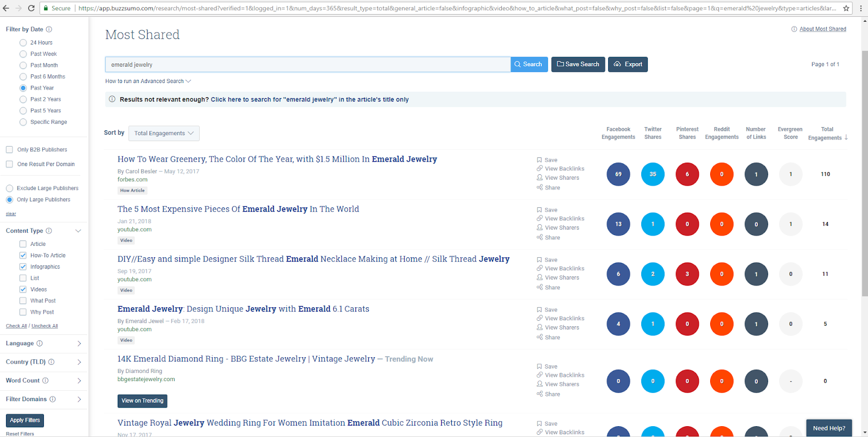The width and height of the screenshot is (868, 437).
Task: Click the info icon next to Filter by Date
Action: 49,29
